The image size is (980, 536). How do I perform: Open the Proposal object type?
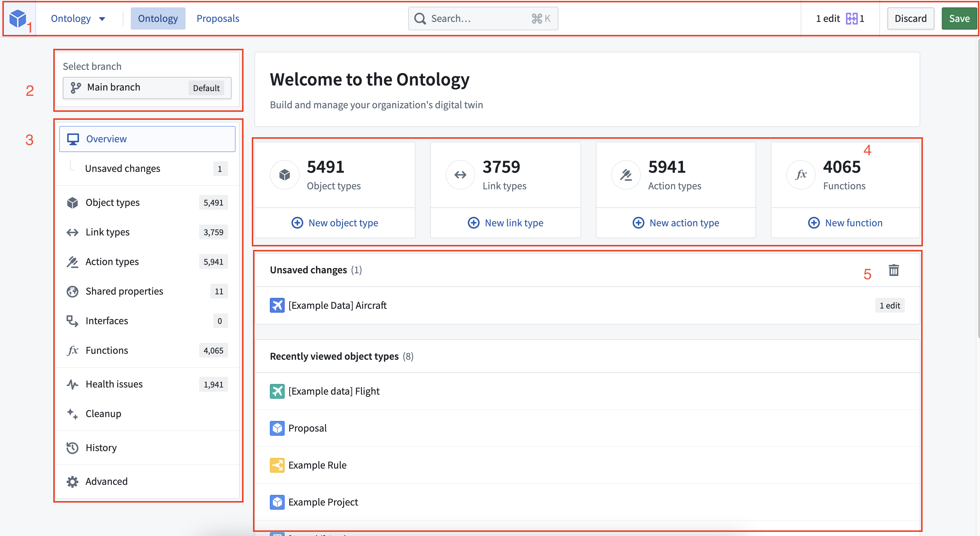tap(587, 428)
